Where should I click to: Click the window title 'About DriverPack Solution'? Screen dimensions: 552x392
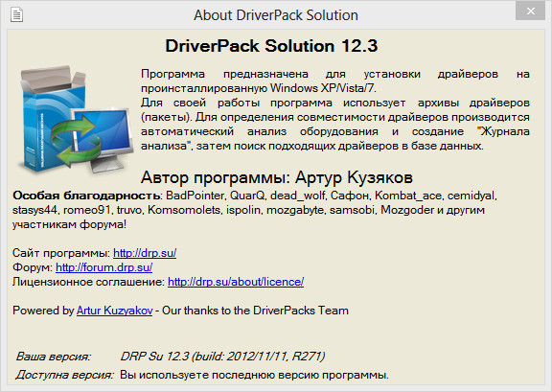(276, 15)
